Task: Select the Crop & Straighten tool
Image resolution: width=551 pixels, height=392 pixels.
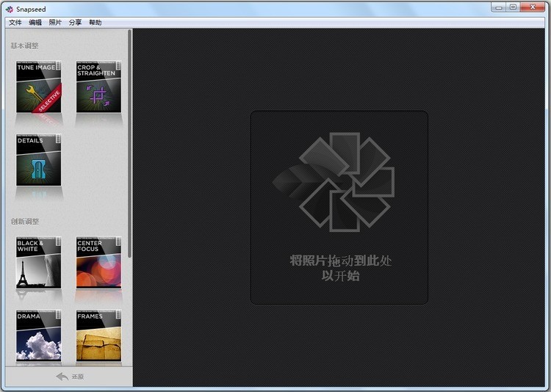Action: 98,87
